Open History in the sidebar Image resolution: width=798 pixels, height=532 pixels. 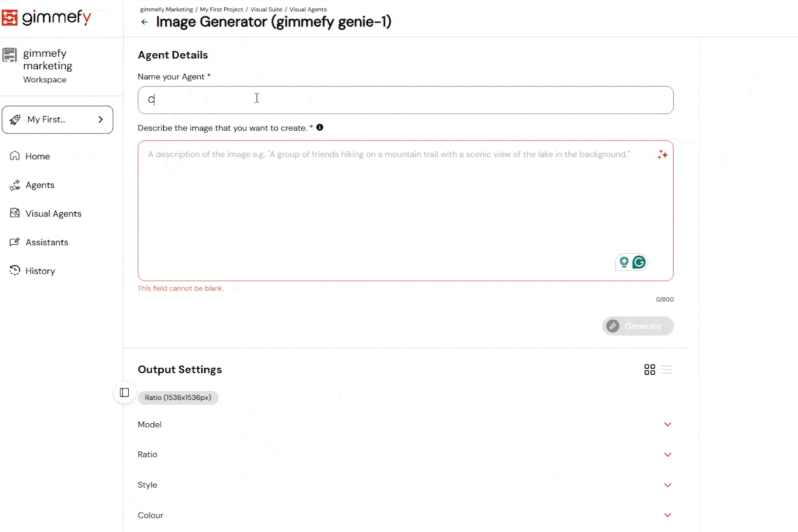pos(40,271)
